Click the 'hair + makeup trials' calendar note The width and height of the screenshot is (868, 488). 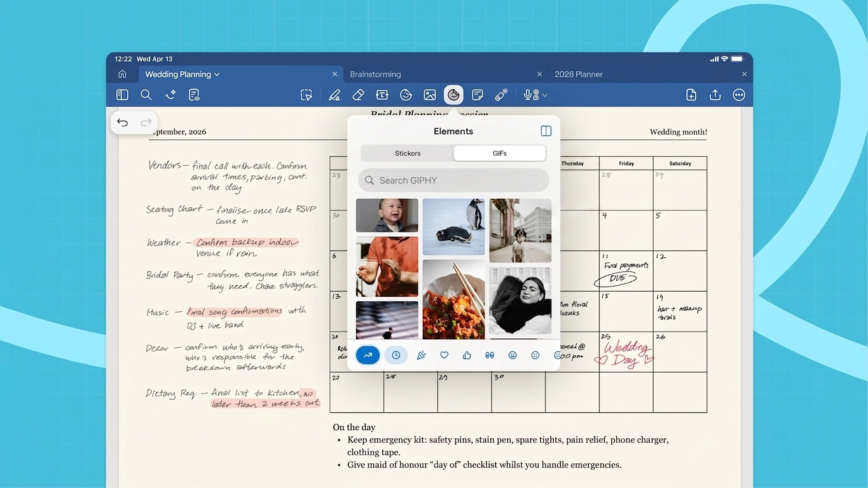[679, 313]
